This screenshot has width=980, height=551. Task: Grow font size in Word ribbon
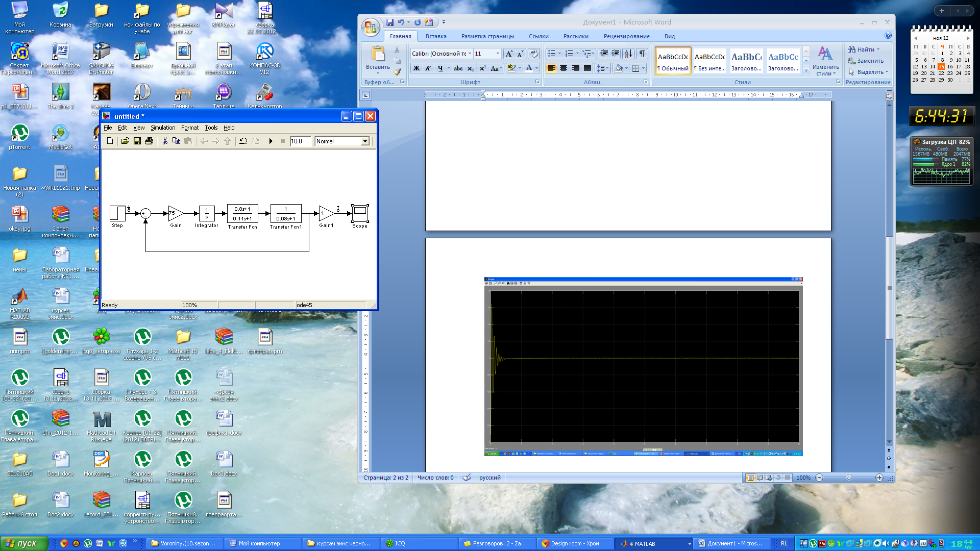click(508, 54)
